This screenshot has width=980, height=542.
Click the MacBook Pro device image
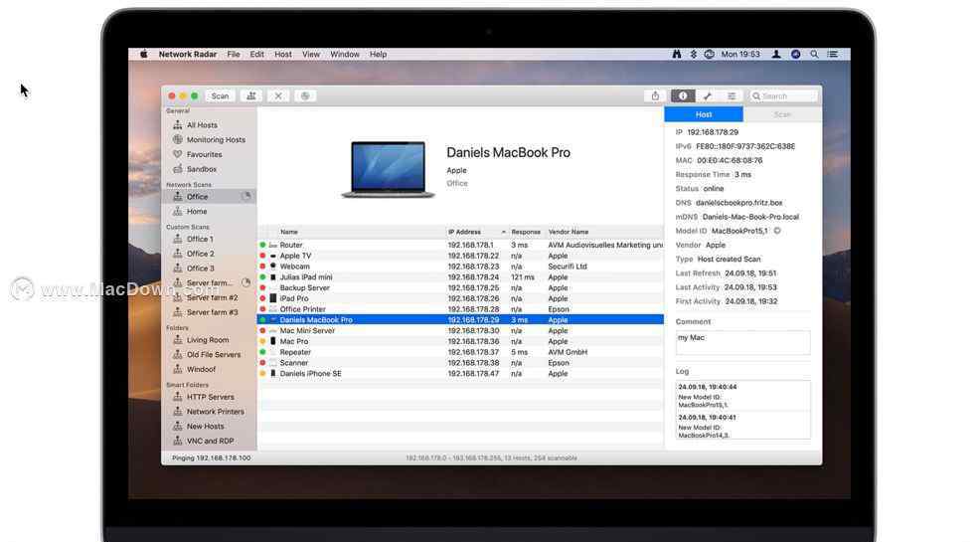(389, 169)
